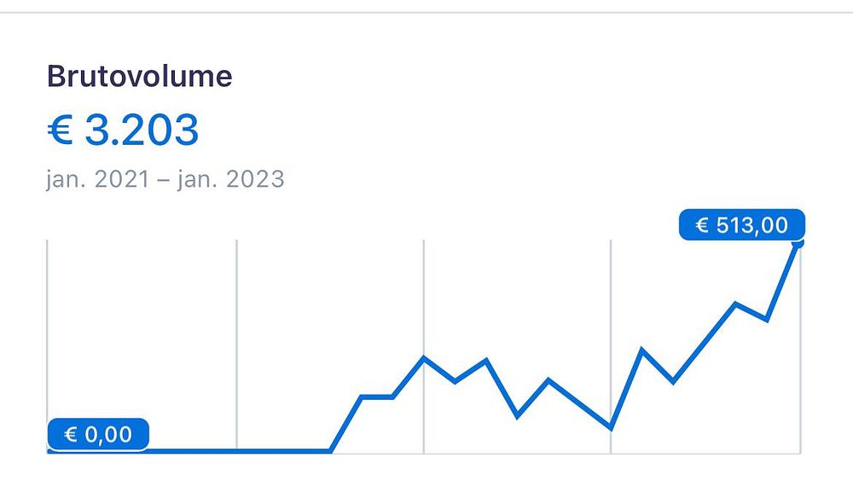Viewport: 853px width, 504px height.
Task: Open the jan. 2021 – jan. 2023 date range
Action: pos(165,179)
